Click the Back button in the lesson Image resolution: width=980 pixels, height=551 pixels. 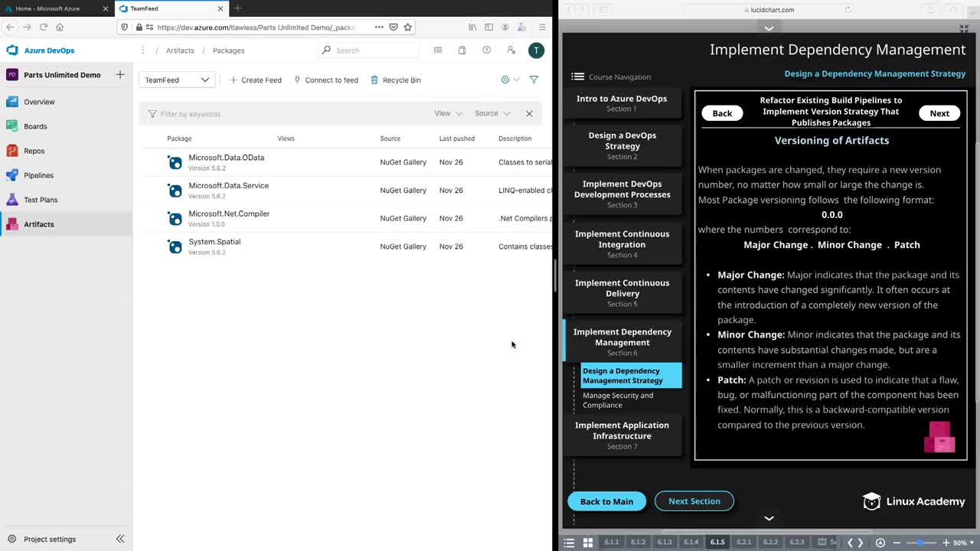pyautogui.click(x=722, y=113)
